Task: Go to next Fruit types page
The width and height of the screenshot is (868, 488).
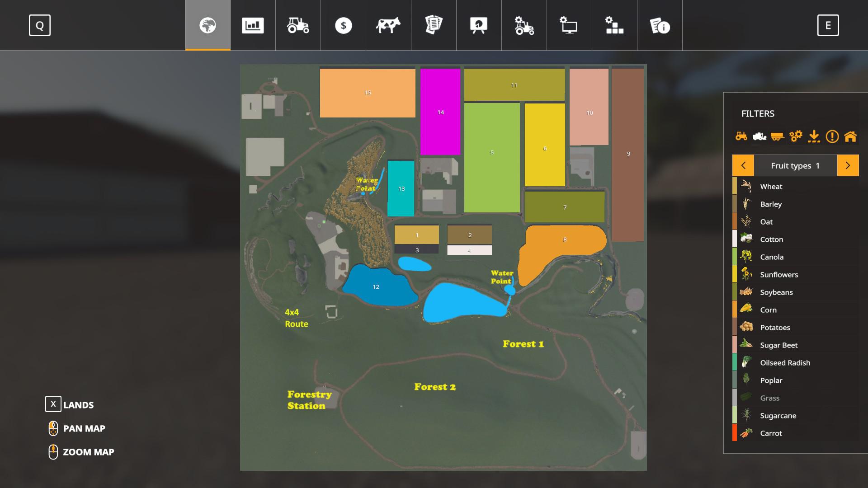Action: (848, 165)
